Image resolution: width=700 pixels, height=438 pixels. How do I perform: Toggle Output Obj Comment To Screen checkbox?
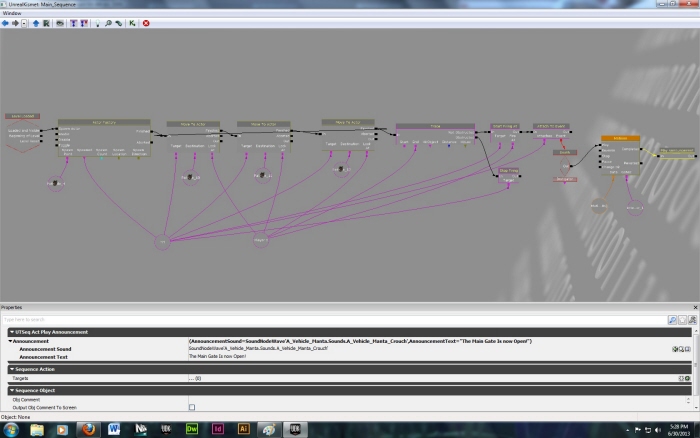(x=192, y=407)
